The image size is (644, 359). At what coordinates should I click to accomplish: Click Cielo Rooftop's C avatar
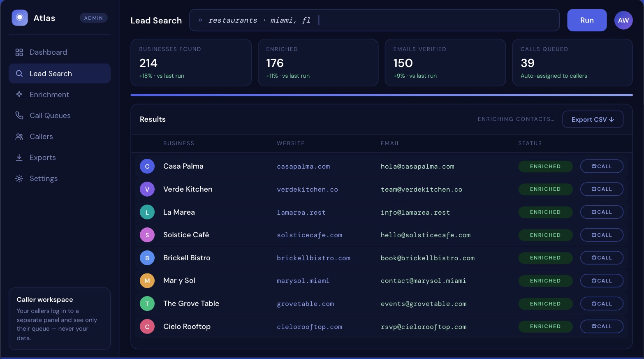(147, 327)
